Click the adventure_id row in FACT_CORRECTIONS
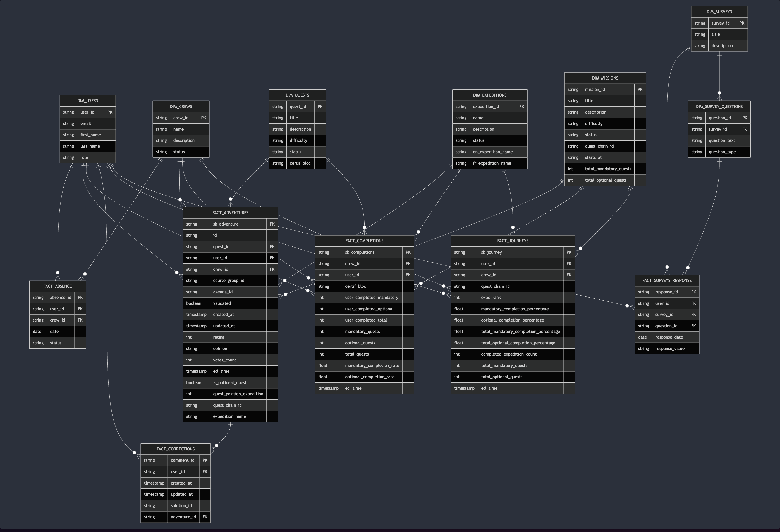This screenshot has height=532, width=780. [176, 517]
